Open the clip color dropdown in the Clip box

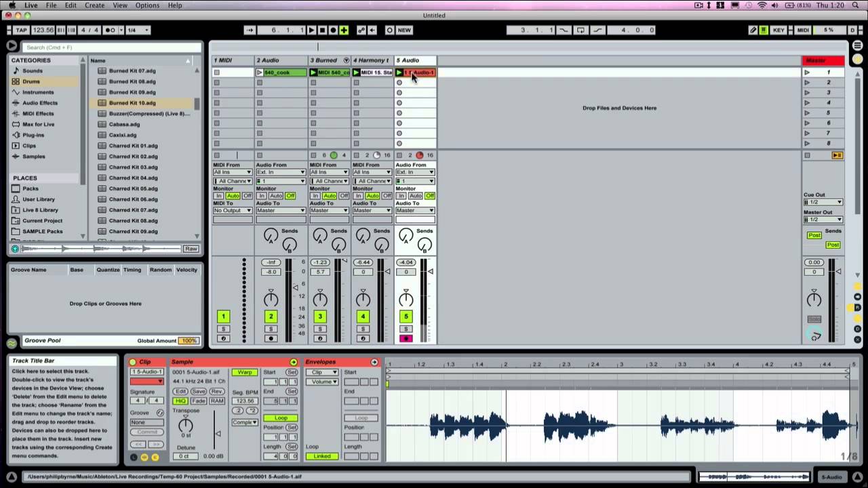(146, 382)
